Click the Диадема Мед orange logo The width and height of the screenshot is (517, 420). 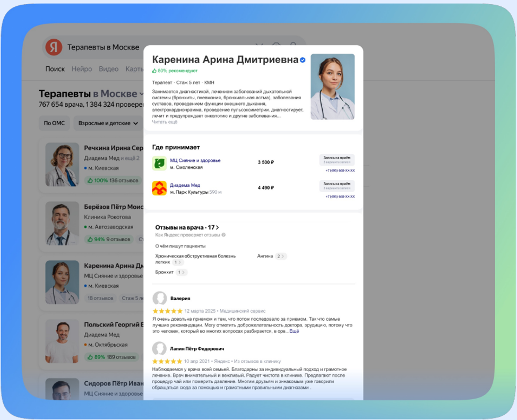coord(159,188)
